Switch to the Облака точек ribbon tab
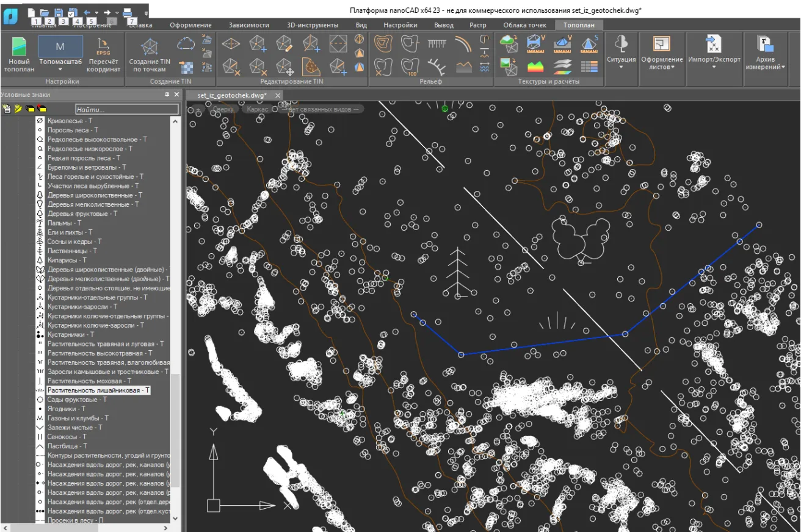 coord(524,25)
